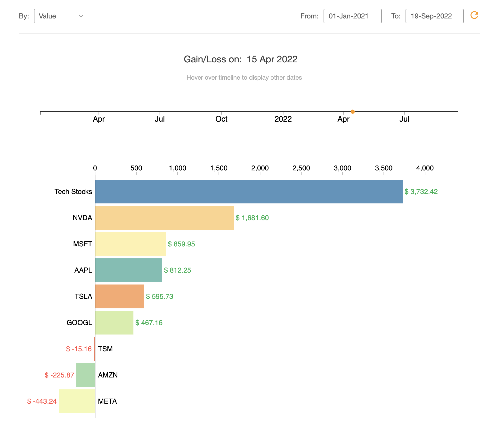This screenshot has width=504, height=435.
Task: Select the NVDA bar
Action: click(x=164, y=218)
